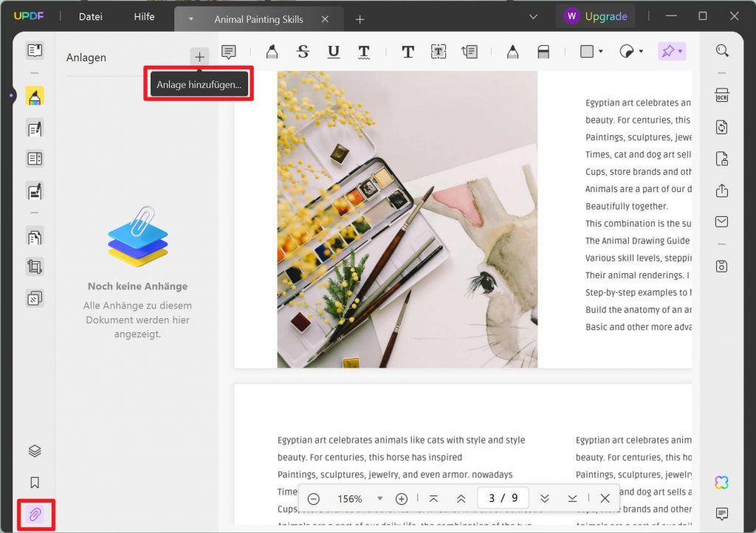Jump to the first page
756x533 pixels.
click(433, 499)
